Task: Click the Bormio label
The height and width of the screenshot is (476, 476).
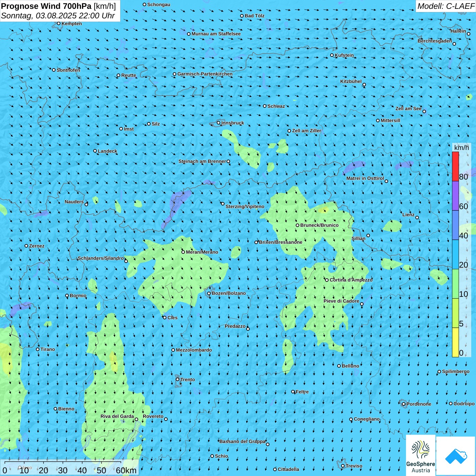Action: [78, 295]
